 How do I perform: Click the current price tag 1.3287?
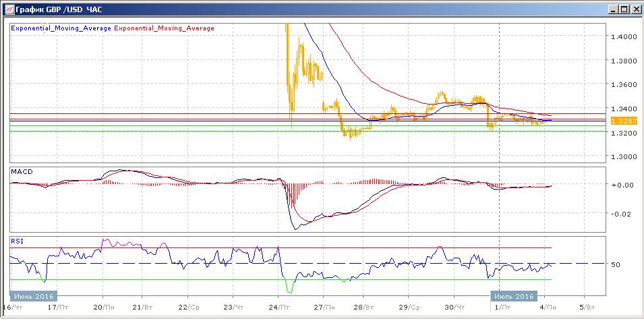[x=620, y=121]
